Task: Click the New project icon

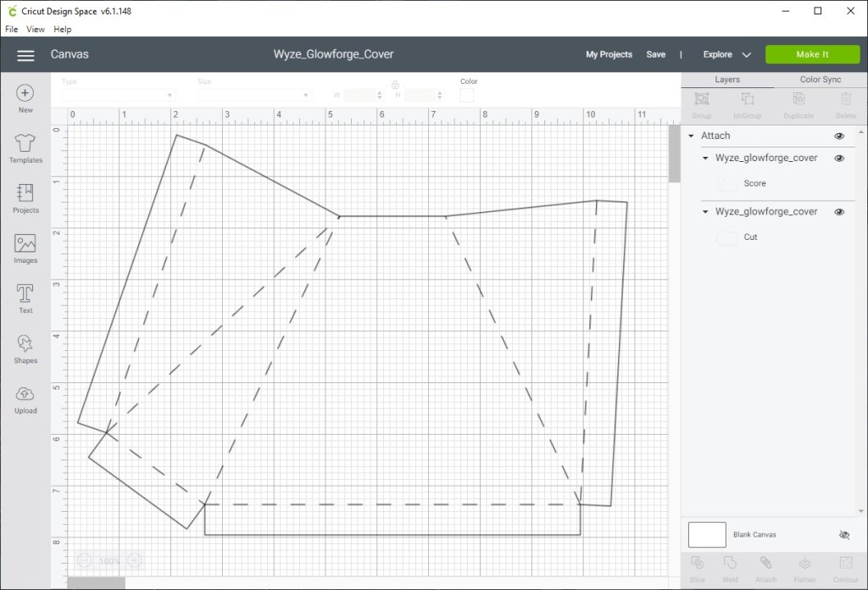Action: coord(25,93)
